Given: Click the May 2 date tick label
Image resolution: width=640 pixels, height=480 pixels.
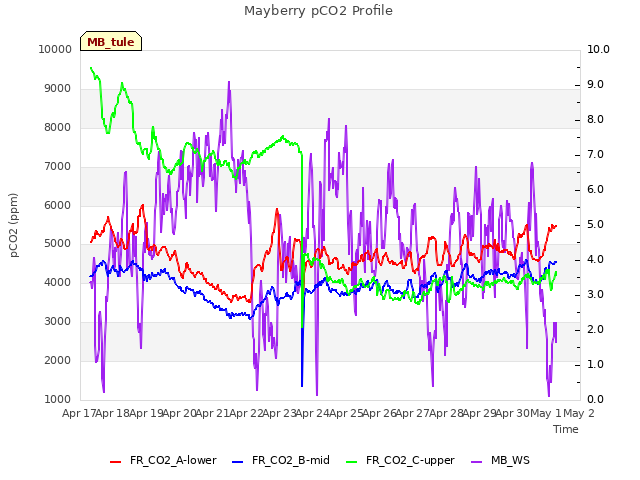Looking at the screenshot, I should pyautogui.click(x=579, y=413).
